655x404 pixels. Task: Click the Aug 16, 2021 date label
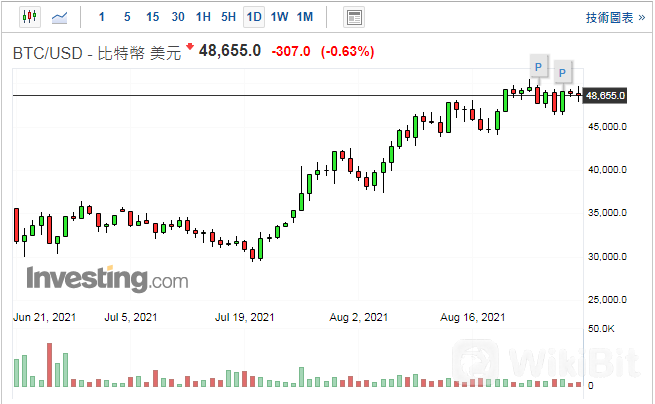[x=472, y=318]
